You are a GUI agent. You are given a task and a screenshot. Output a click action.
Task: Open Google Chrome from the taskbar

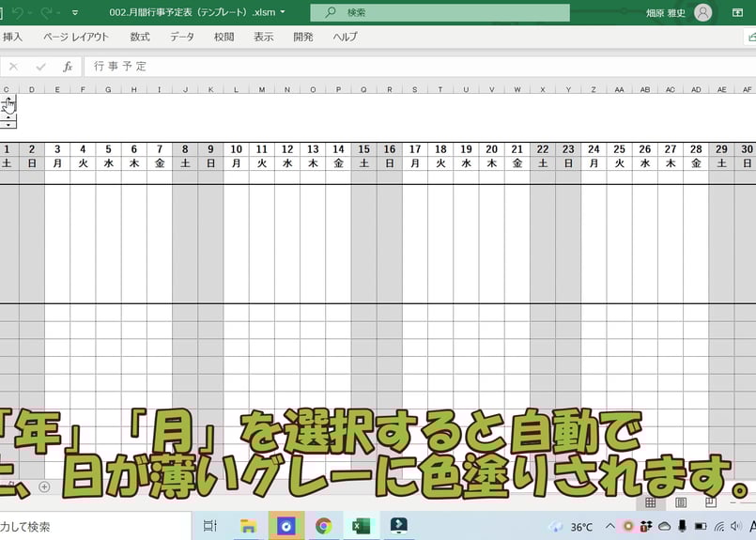tap(323, 526)
